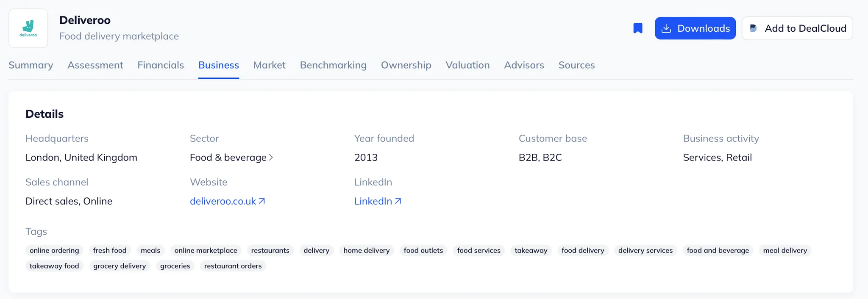Open the Summary tab
This screenshot has height=299, width=868.
click(x=31, y=65)
